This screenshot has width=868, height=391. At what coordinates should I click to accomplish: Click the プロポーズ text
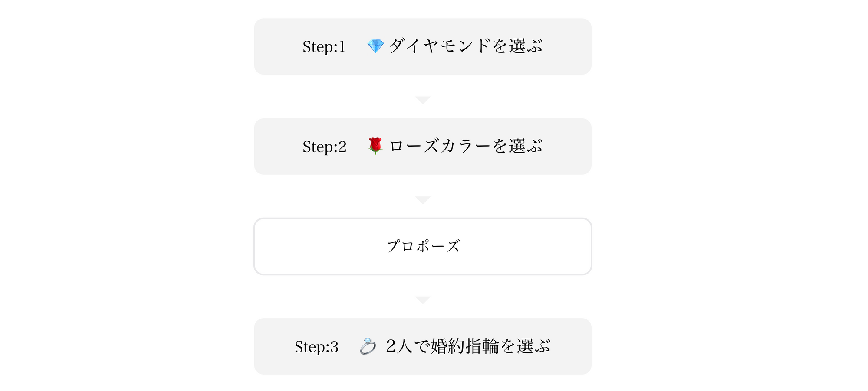[x=423, y=246]
